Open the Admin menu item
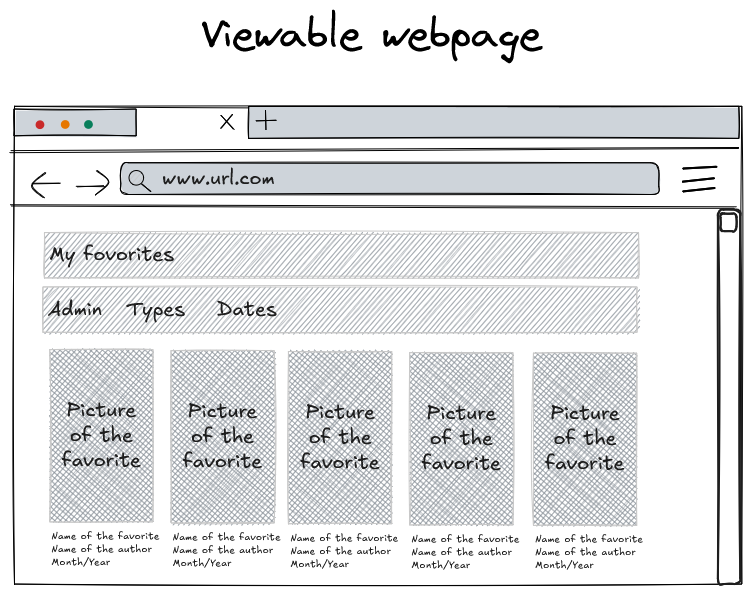Screen dimensions: 751x594 click(75, 309)
